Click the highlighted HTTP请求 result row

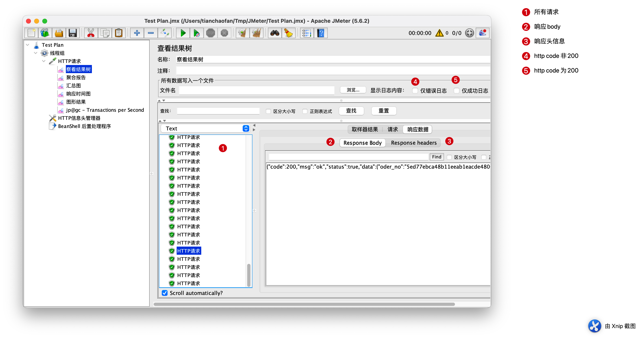(x=189, y=251)
